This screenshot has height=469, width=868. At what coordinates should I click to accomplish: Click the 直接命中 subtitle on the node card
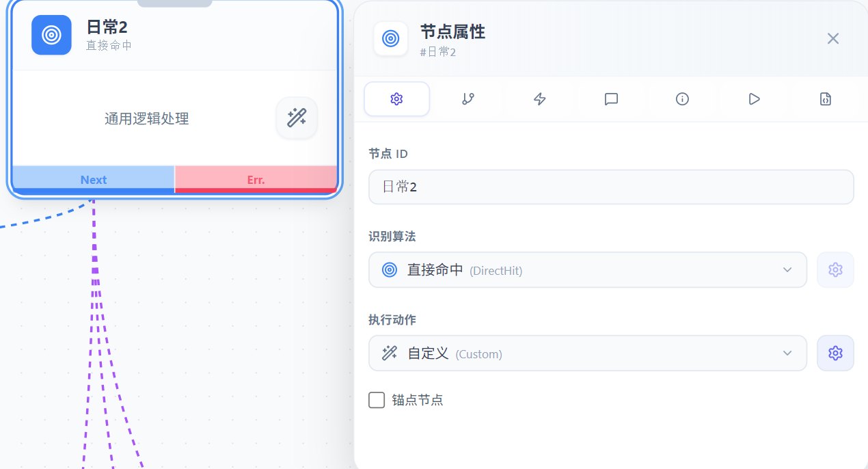pyautogui.click(x=109, y=46)
